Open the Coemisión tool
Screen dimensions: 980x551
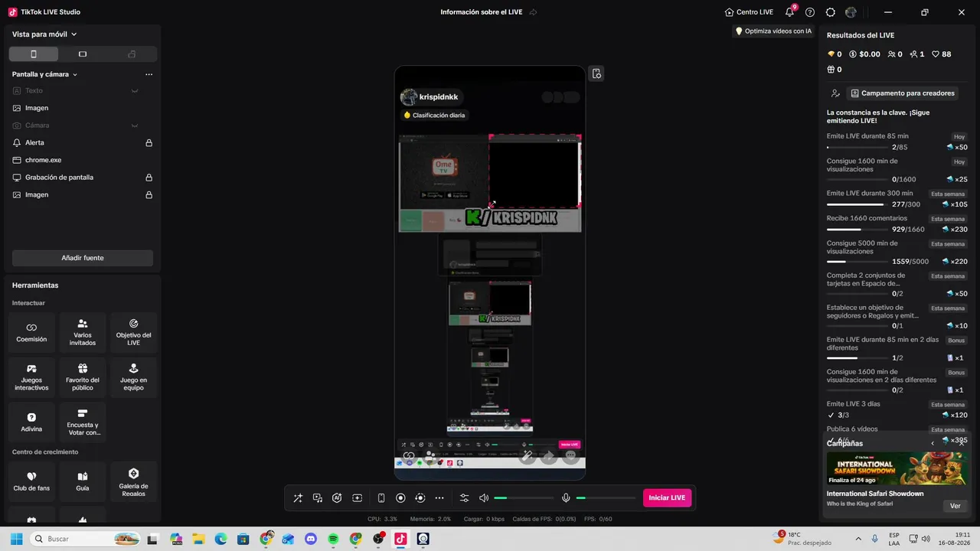pyautogui.click(x=31, y=333)
